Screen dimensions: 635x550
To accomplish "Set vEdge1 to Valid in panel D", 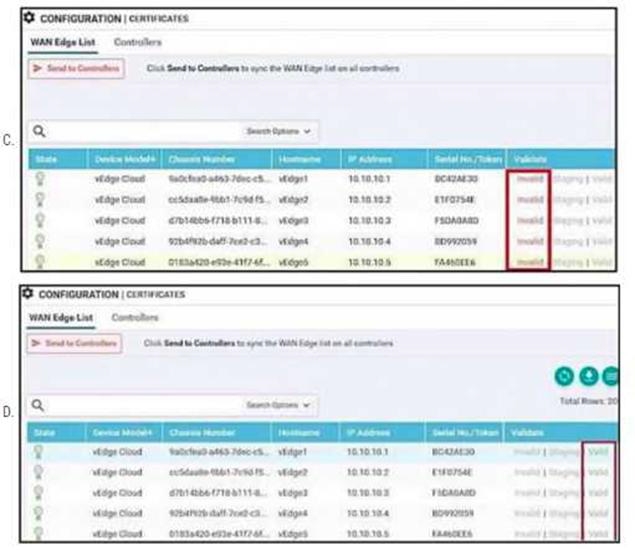I will 598,452.
